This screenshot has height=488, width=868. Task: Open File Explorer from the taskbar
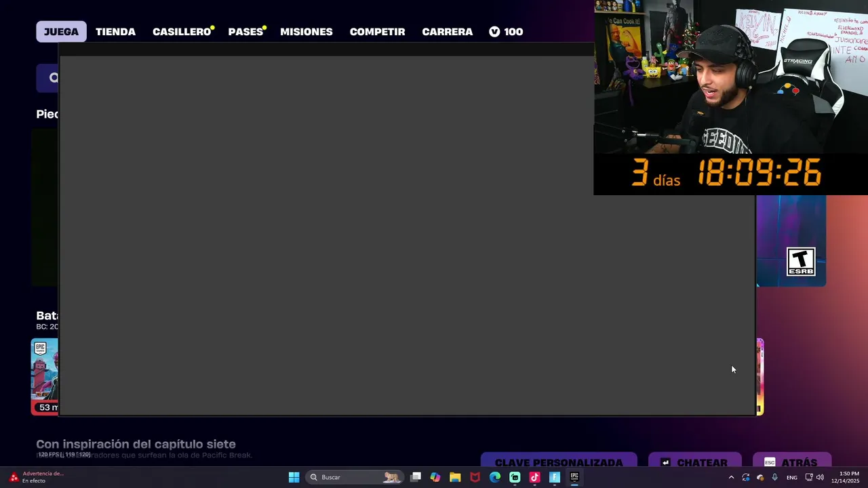(x=455, y=477)
